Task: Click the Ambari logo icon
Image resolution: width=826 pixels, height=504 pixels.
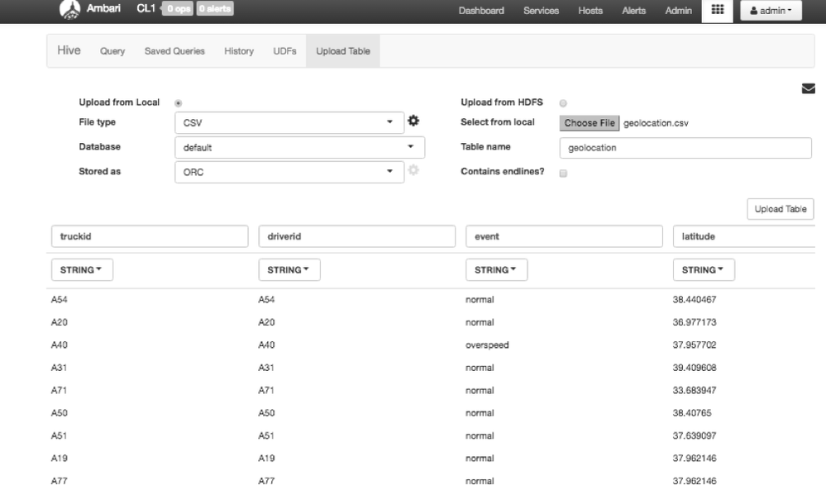Action: [69, 9]
